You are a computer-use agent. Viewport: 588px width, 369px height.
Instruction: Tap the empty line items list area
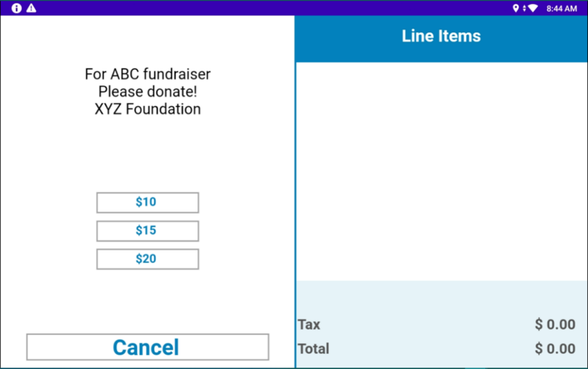click(x=441, y=171)
